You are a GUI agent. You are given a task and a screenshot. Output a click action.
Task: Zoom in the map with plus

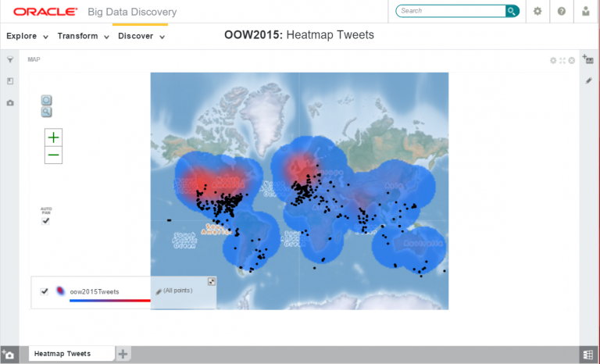coord(54,137)
